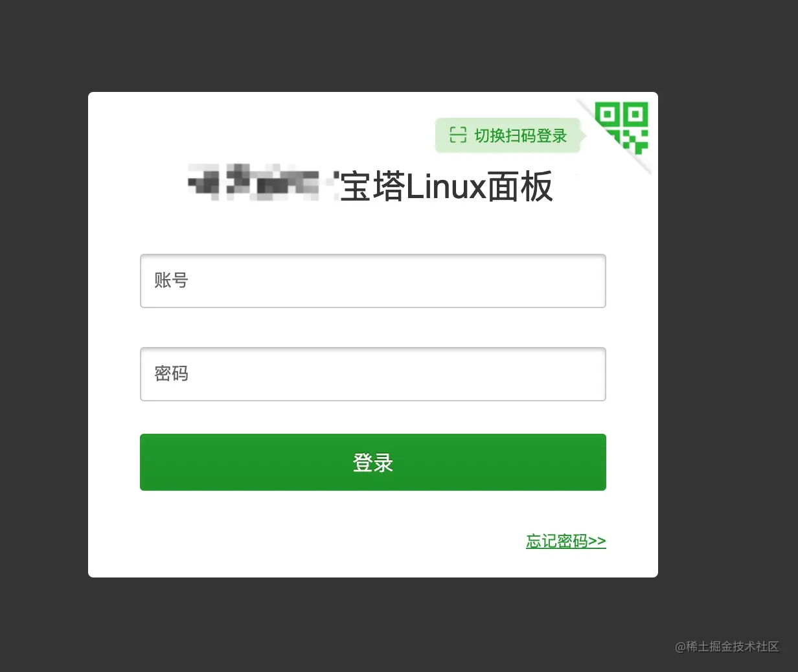Click the >> arrows of 忘记密码
The image size is (798, 672).
coord(597,541)
